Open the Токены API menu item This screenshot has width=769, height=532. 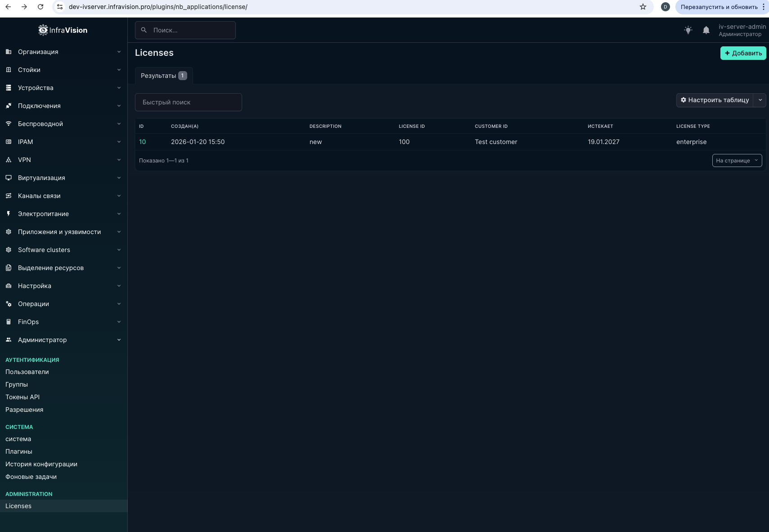22,397
